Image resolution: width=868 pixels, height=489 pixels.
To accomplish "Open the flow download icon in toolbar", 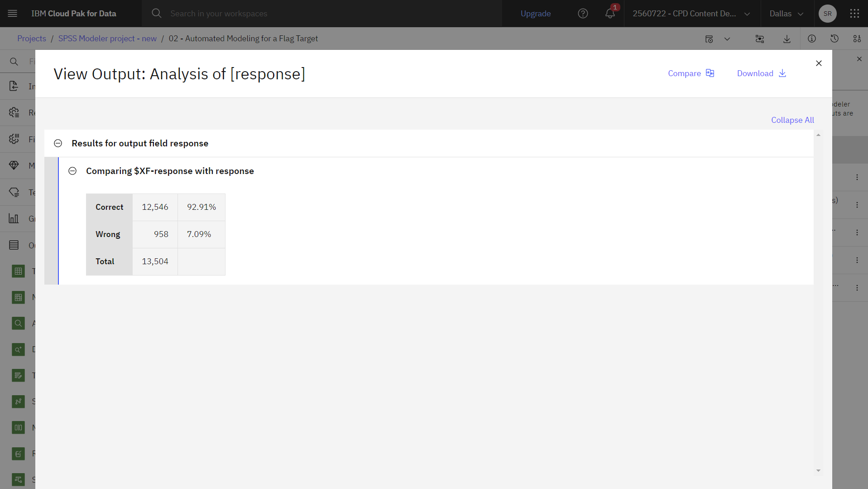I will [x=787, y=39].
